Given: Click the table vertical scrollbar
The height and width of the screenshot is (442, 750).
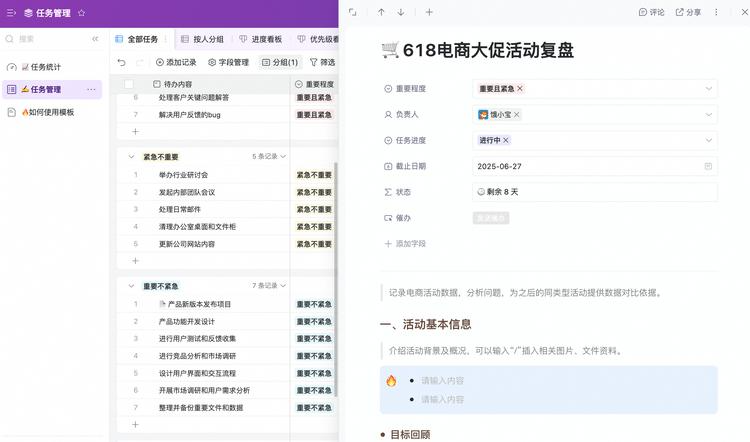Looking at the screenshot, I should [336, 280].
